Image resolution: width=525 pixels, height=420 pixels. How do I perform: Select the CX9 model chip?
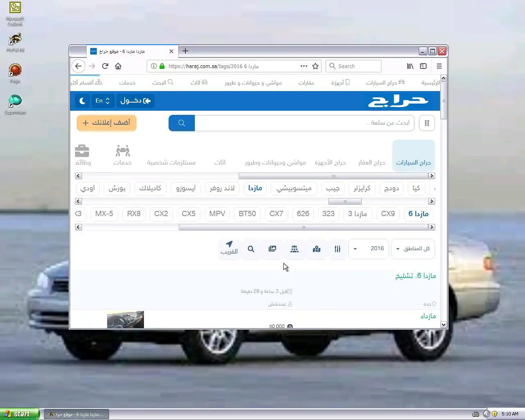point(388,214)
